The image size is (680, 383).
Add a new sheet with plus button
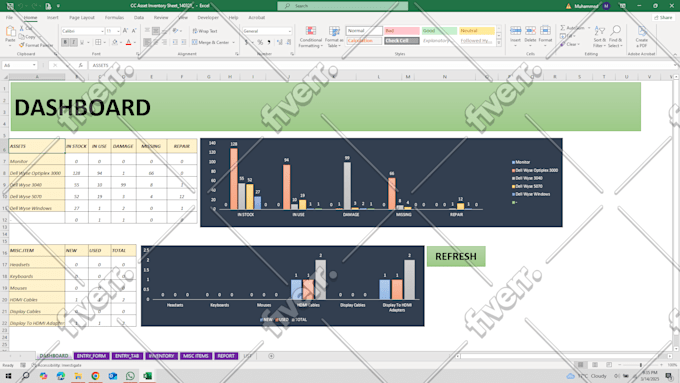(271, 356)
